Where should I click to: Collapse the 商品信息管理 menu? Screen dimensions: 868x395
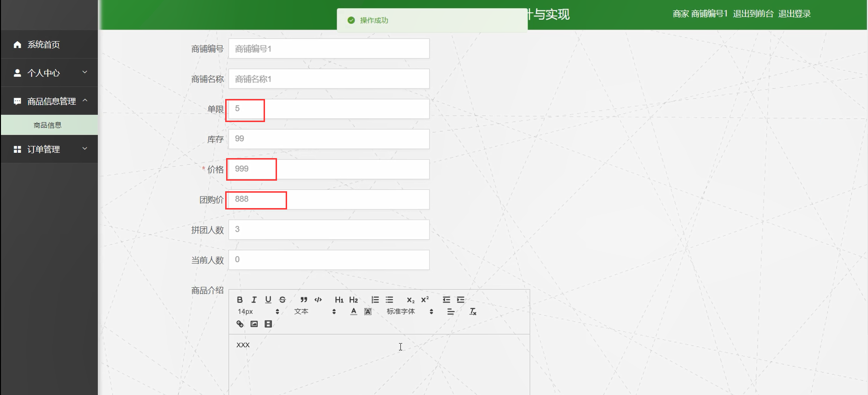click(x=49, y=101)
